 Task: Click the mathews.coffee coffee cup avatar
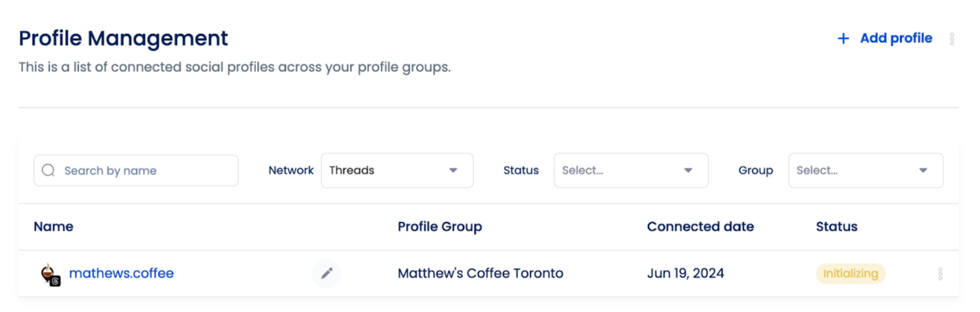pos(47,271)
